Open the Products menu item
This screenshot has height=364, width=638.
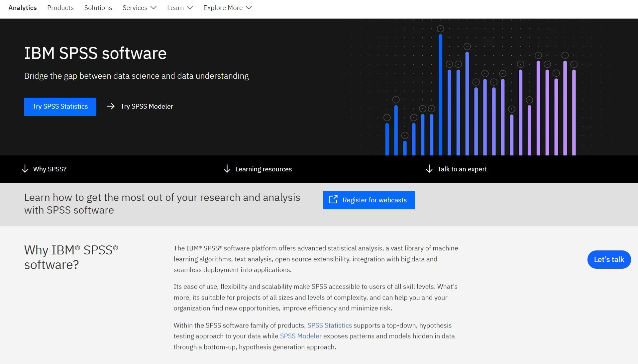[x=60, y=8]
